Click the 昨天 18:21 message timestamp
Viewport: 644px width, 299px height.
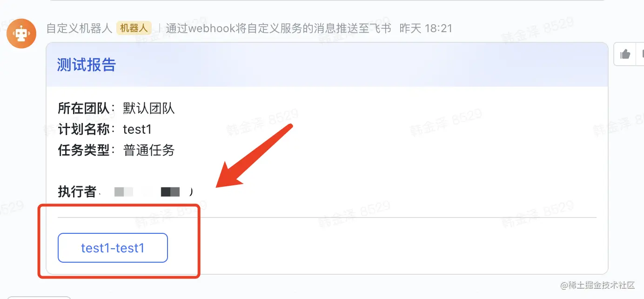[426, 28]
